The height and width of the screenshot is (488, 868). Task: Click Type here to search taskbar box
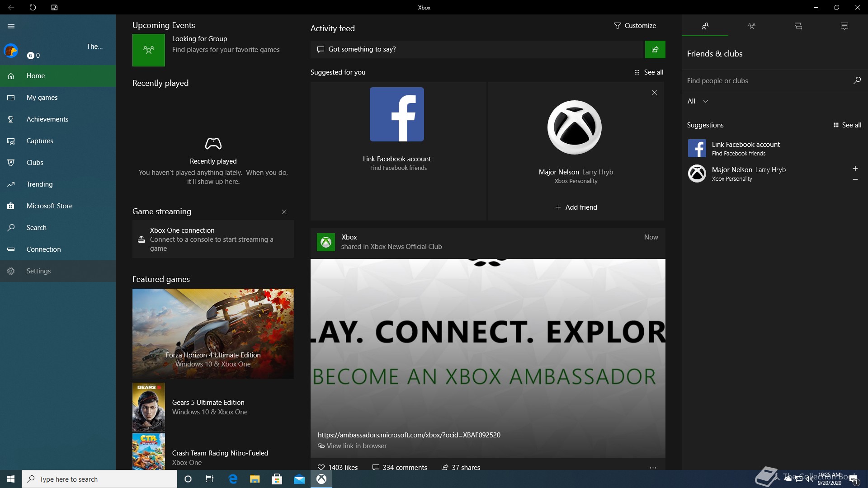(x=99, y=479)
